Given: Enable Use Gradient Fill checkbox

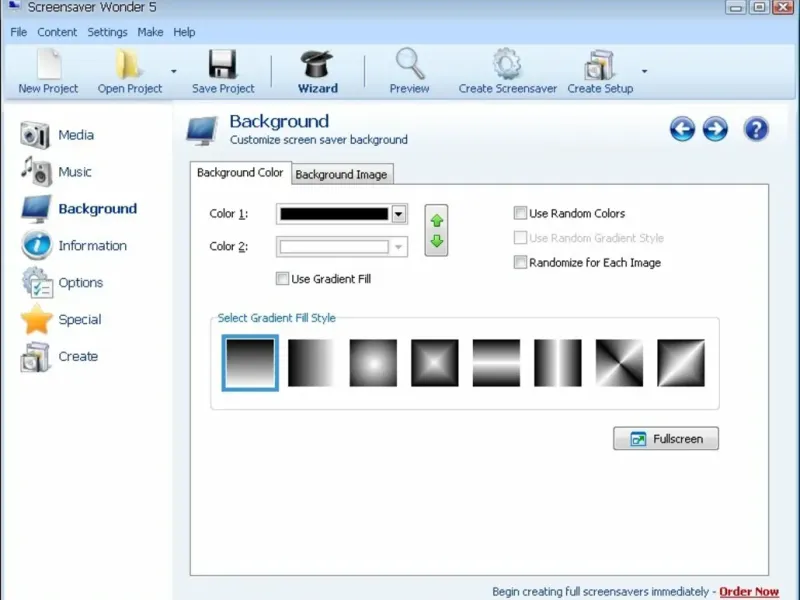Looking at the screenshot, I should tap(282, 279).
